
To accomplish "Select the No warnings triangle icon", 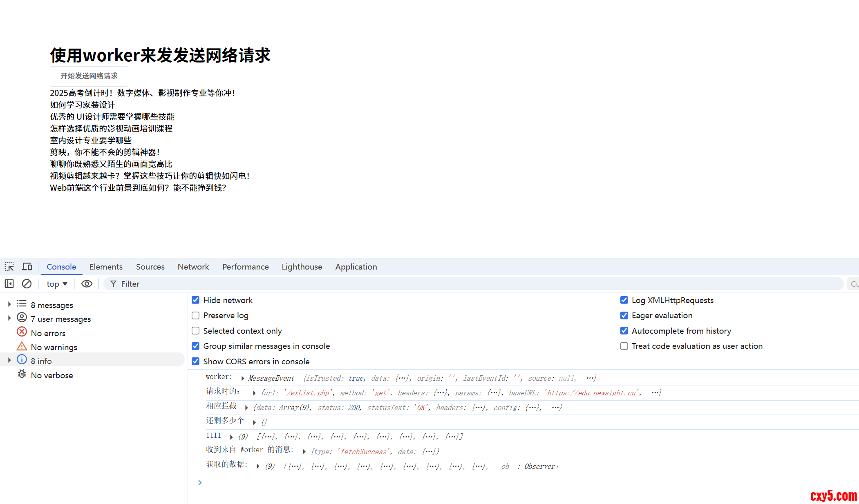I will pos(22,346).
